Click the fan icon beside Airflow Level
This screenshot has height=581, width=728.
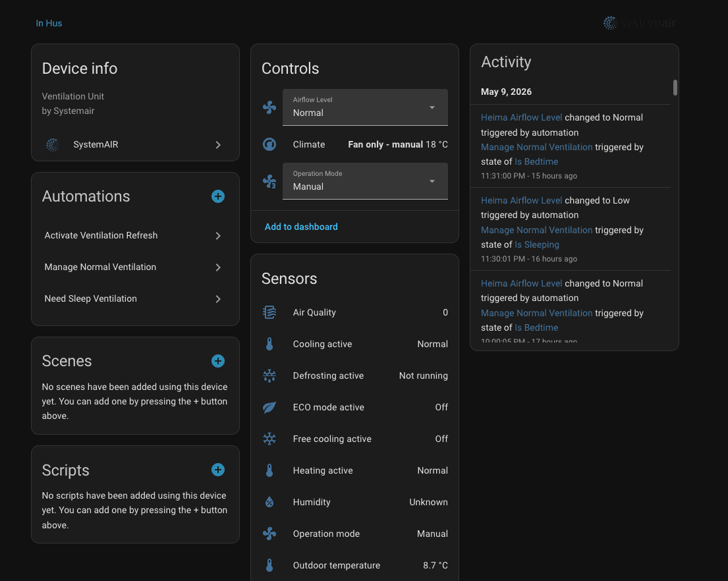pos(269,107)
